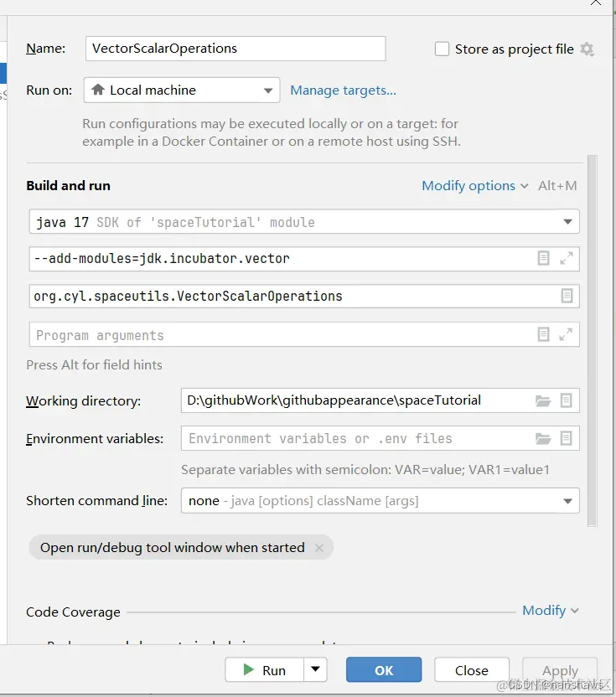Open VM options insert-macros list icon
The image size is (616, 697).
pyautogui.click(x=543, y=258)
